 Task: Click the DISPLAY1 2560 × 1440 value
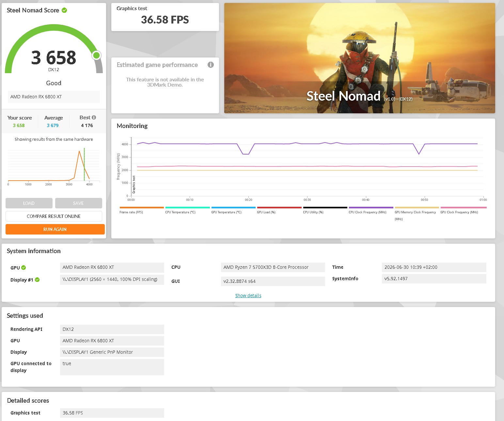coord(112,280)
